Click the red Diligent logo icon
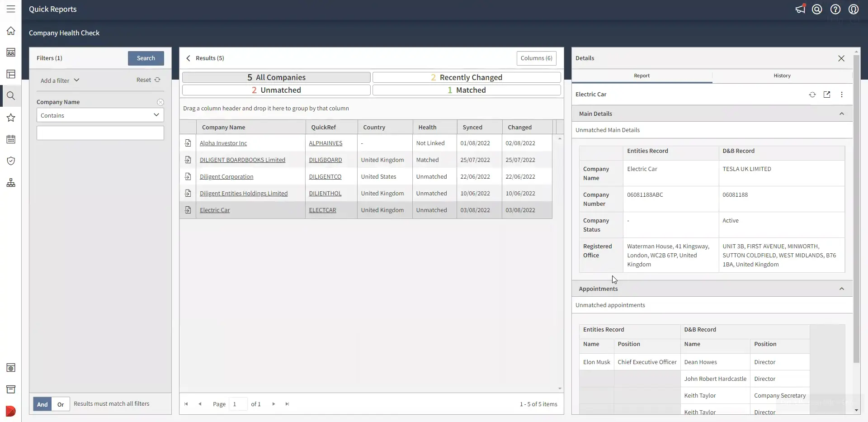Screen dimensions: 868x422 (x=11, y=411)
